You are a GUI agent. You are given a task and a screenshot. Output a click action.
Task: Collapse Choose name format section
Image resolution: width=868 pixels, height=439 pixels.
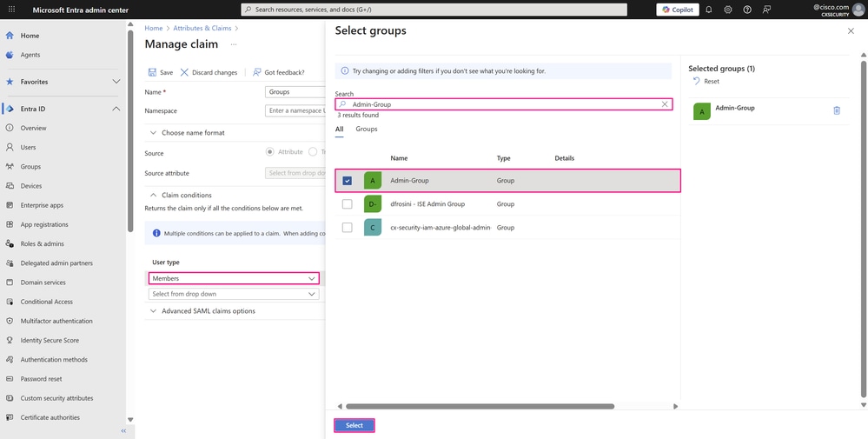click(187, 133)
